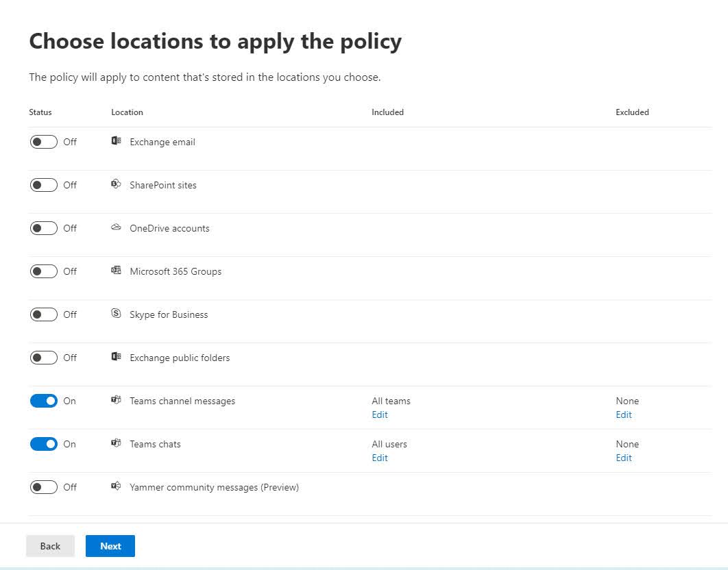728x570 pixels.
Task: Click the Yammer community messages icon
Action: (116, 487)
